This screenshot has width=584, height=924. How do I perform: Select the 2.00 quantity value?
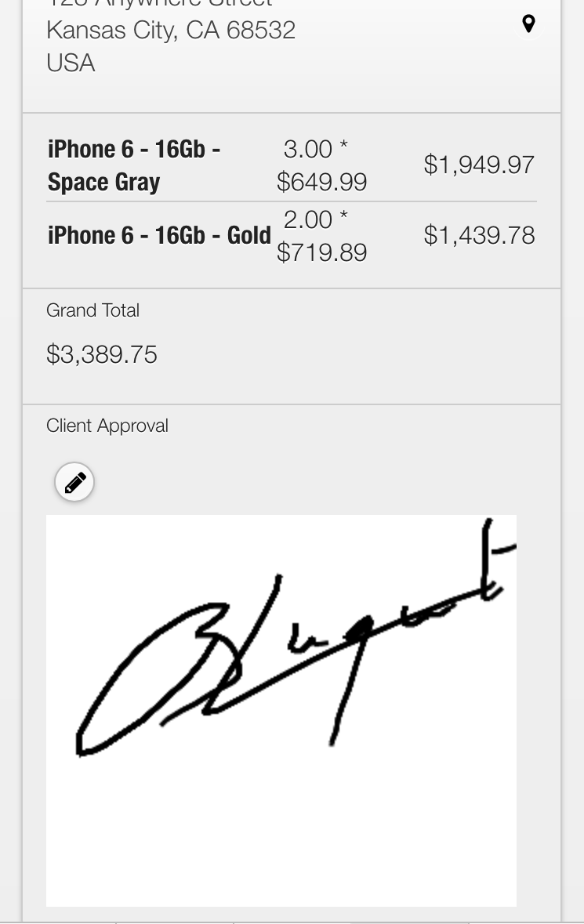(307, 220)
